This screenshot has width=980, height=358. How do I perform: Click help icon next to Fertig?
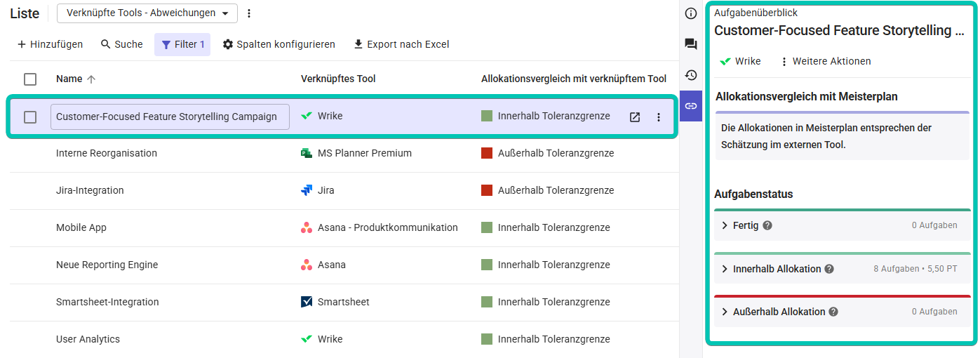click(767, 225)
